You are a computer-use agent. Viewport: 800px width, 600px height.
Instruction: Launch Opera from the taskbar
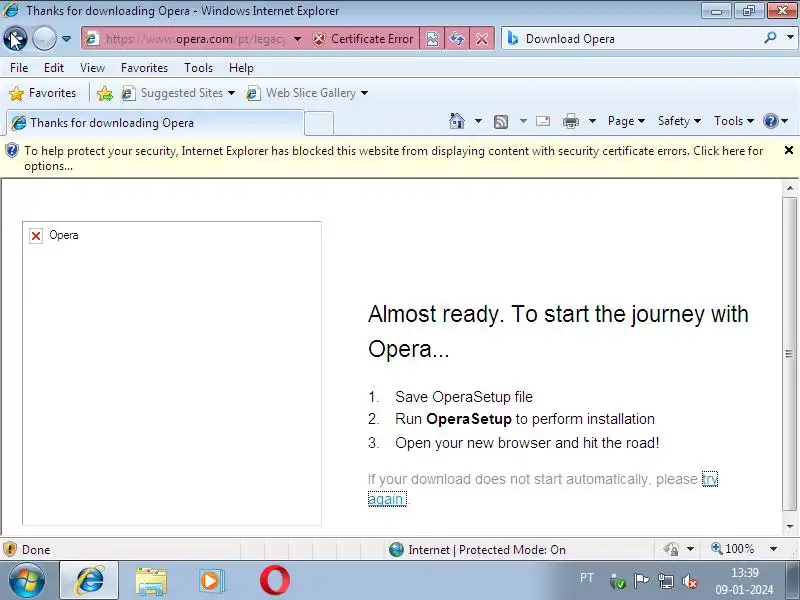click(275, 580)
